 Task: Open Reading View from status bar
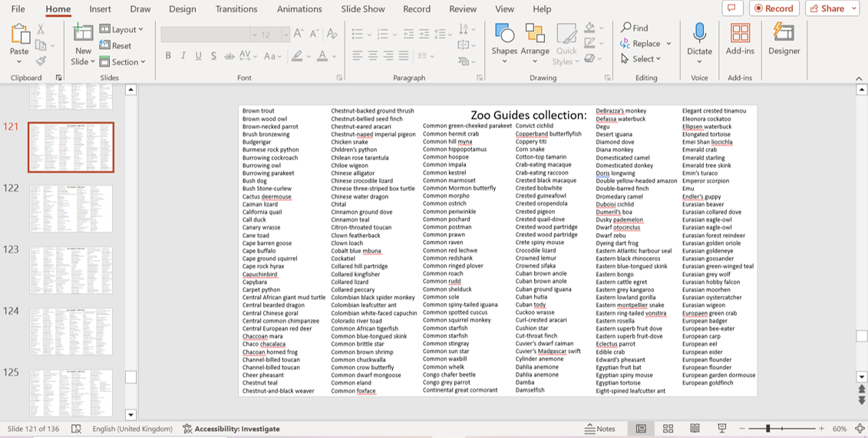[x=695, y=429]
